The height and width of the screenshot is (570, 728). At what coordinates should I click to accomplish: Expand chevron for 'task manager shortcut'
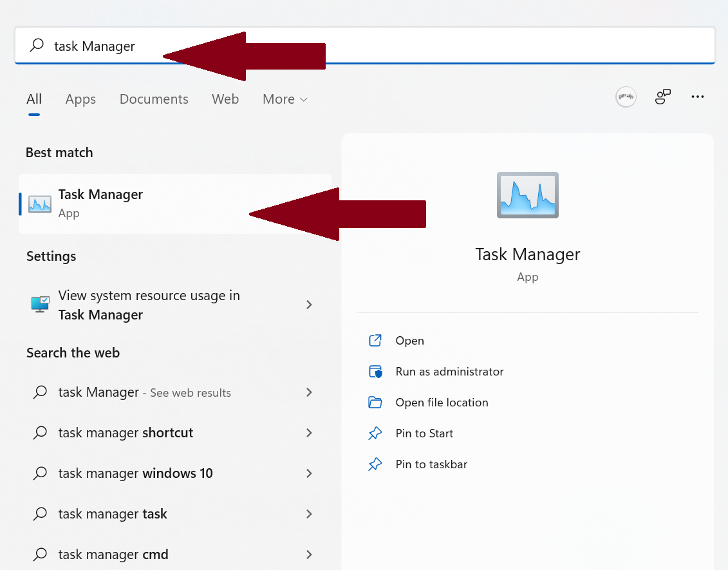[309, 433]
